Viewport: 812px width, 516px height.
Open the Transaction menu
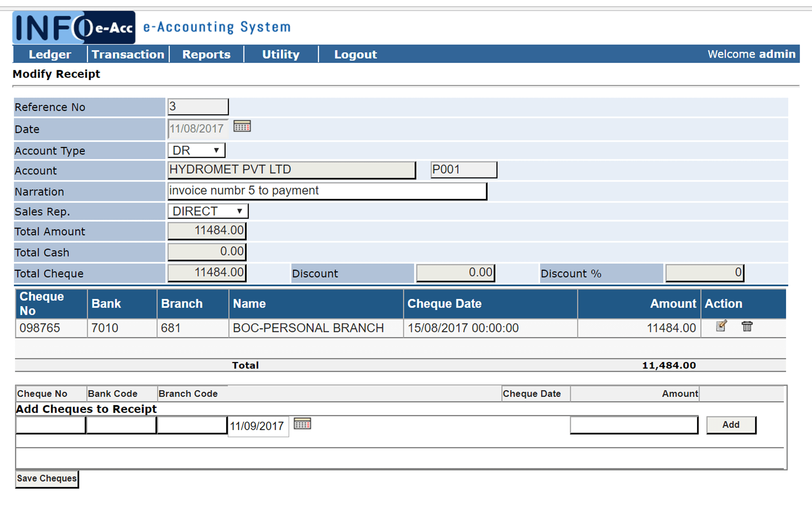pyautogui.click(x=128, y=54)
